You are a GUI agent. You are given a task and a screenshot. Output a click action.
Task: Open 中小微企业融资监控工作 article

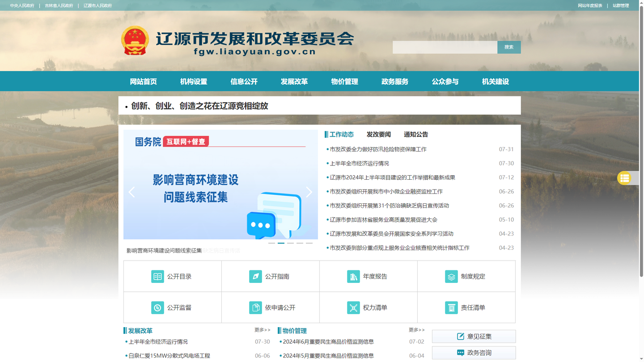click(386, 192)
